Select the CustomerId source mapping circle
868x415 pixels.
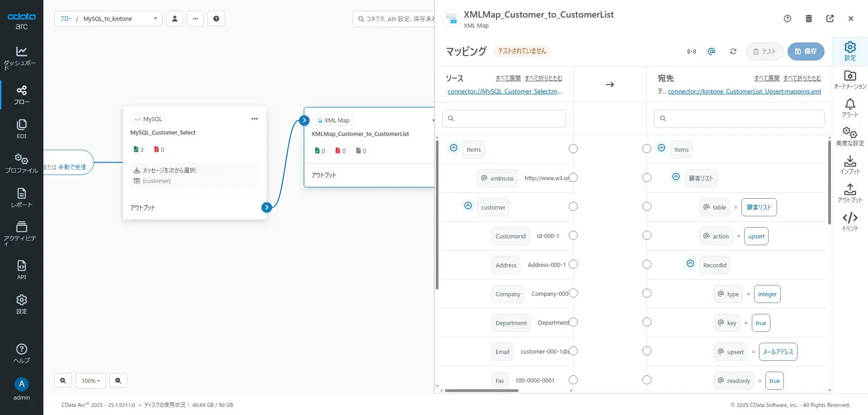(x=573, y=235)
